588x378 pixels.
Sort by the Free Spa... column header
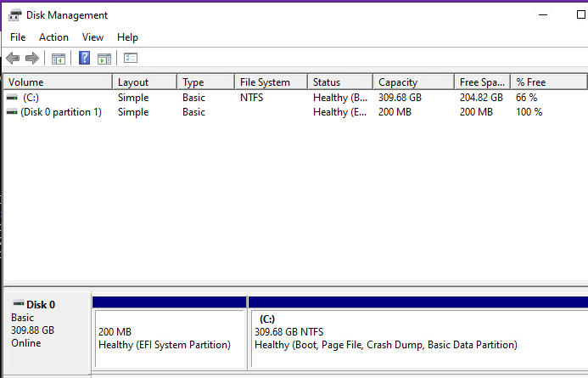click(x=482, y=82)
